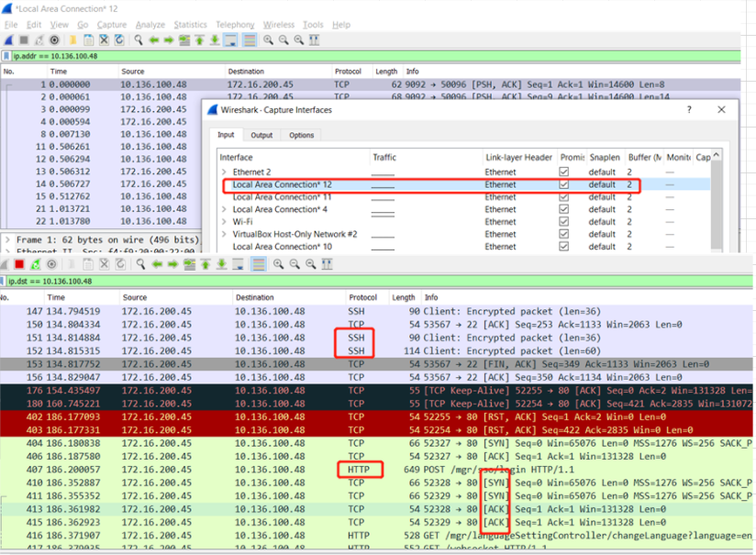756x555 pixels.
Task: Click the interface list vertical scrollbar
Action: [x=716, y=201]
